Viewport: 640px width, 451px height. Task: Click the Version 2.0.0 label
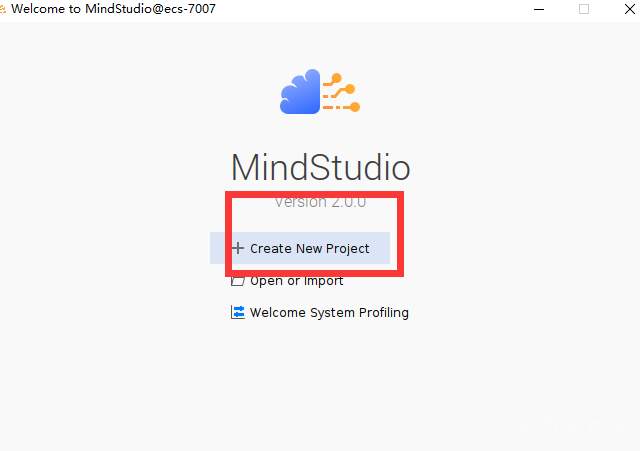[x=320, y=202]
